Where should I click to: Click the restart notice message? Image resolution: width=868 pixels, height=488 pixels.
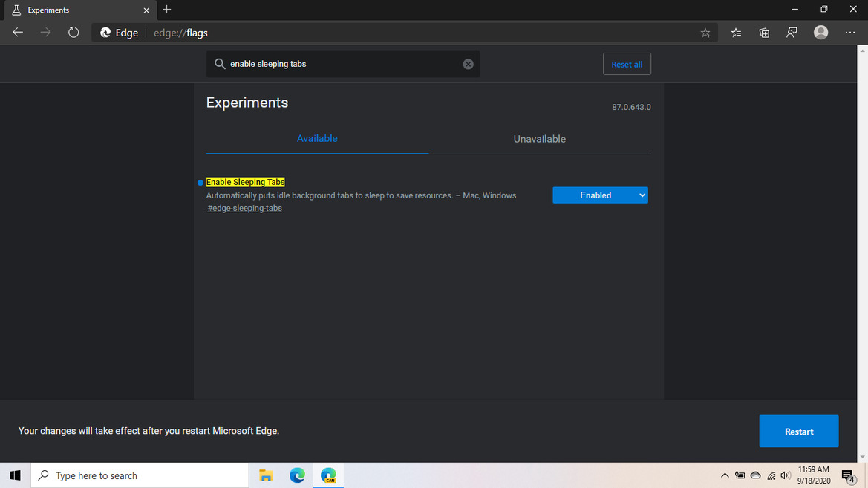pyautogui.click(x=149, y=431)
